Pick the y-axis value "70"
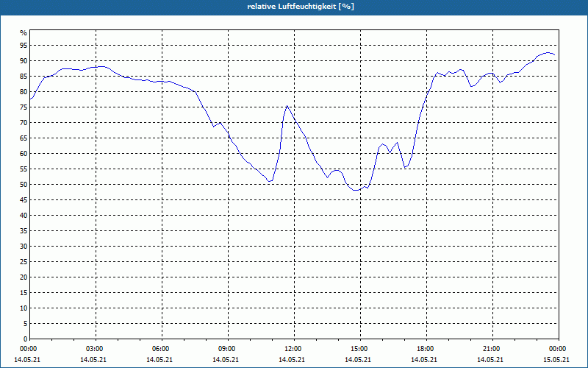 [x=24, y=123]
